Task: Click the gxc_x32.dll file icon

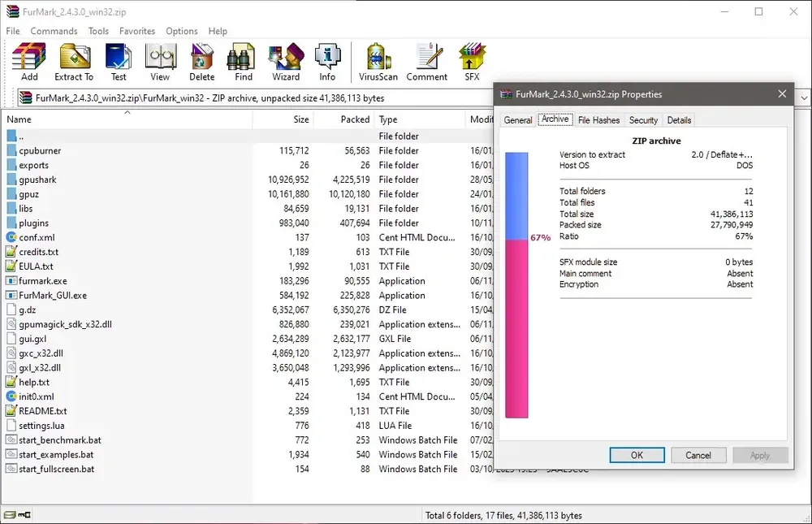Action: (11, 353)
